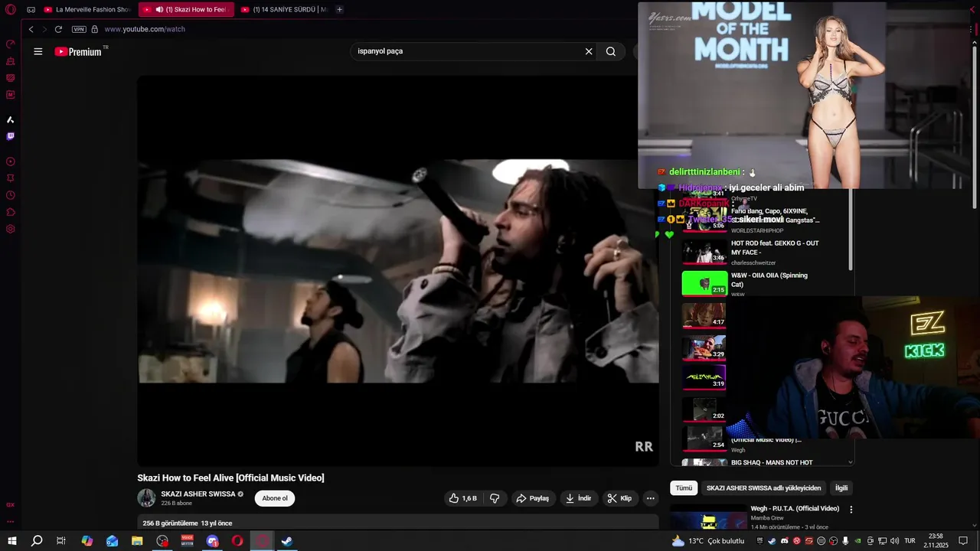Open the Wegh - P.U.T.A. (Official Video) title

click(x=795, y=509)
